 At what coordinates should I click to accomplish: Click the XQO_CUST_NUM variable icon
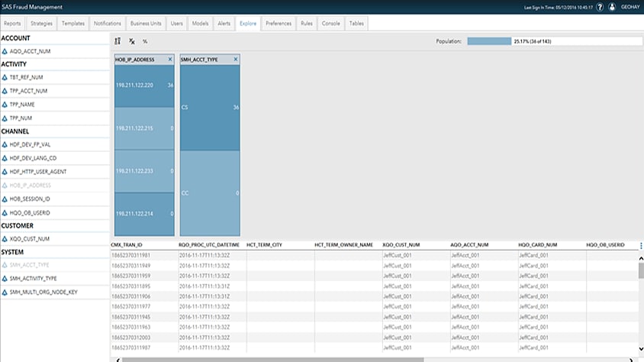coord(5,239)
